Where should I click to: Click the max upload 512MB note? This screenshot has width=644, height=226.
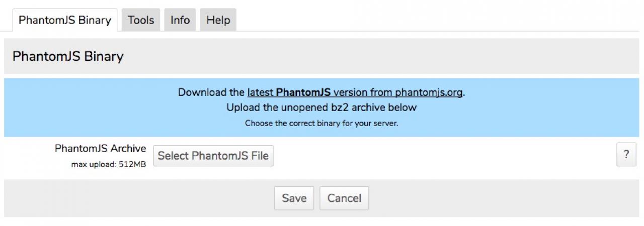[109, 164]
